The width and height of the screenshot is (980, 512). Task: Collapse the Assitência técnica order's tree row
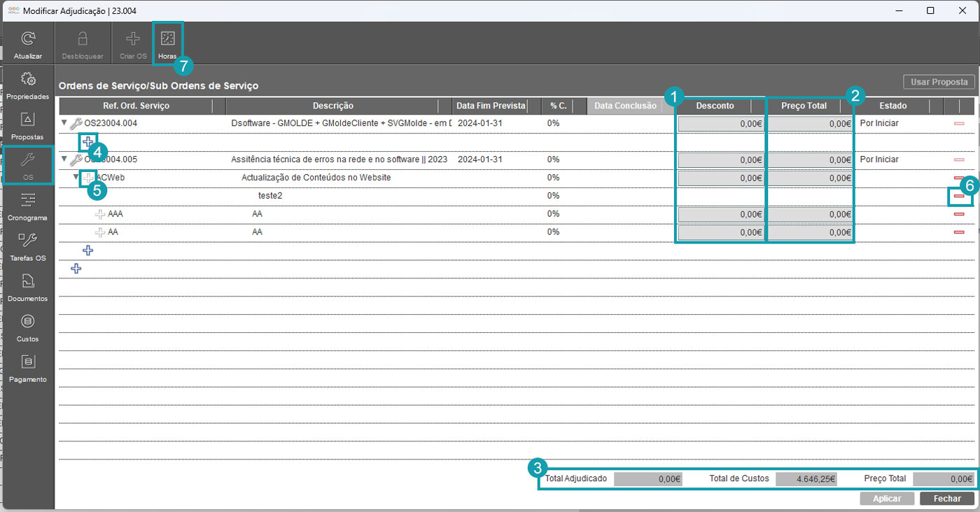(x=64, y=159)
